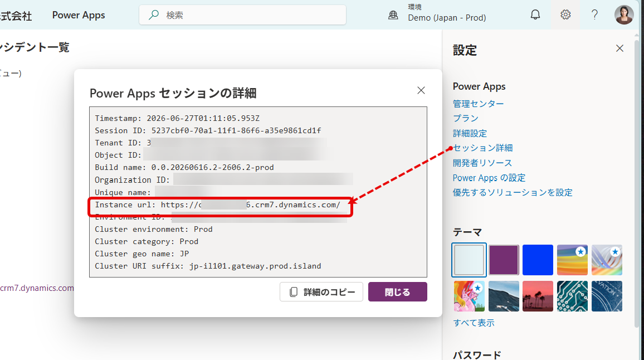Click the Session ID line text
The width and height of the screenshot is (644, 360).
[x=208, y=131]
